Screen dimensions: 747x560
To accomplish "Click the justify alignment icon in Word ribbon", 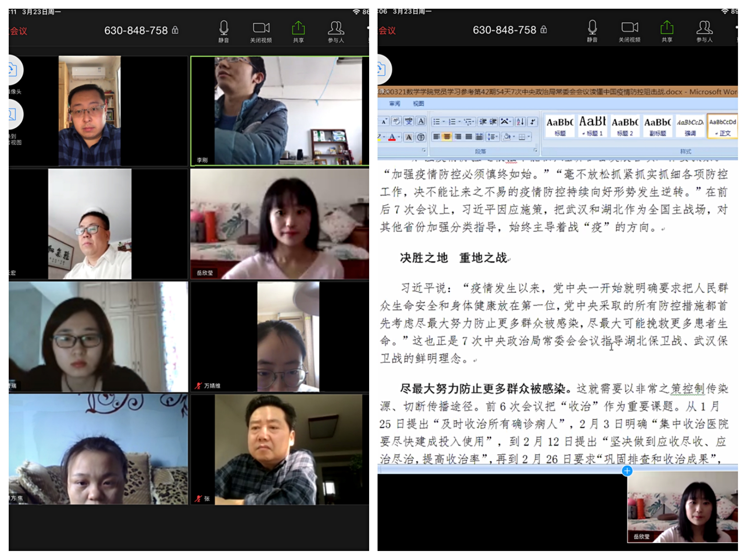I will click(469, 137).
